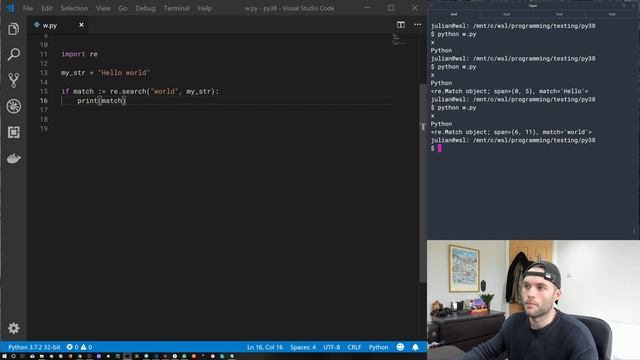This screenshot has width=640, height=360.
Task: Select Python 3.7.2 32-bit interpreter in status bar
Action: tap(34, 347)
